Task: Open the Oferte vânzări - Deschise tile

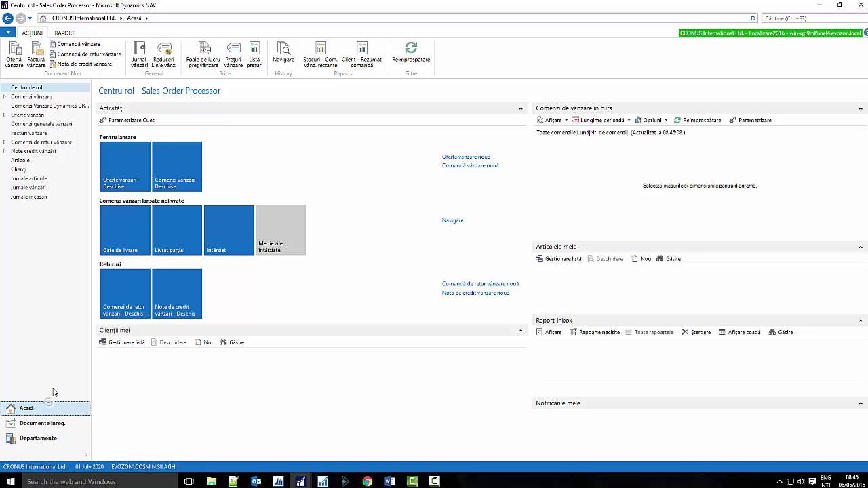Action: click(x=125, y=167)
